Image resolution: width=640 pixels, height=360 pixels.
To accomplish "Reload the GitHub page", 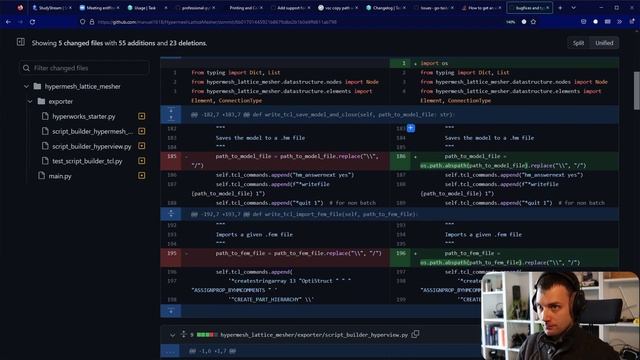I will click(32, 22).
